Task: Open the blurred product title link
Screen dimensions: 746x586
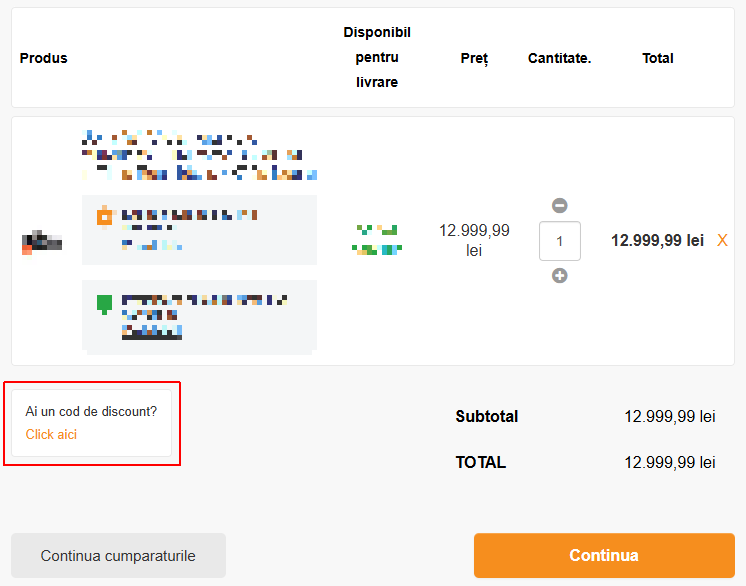Action: click(199, 155)
